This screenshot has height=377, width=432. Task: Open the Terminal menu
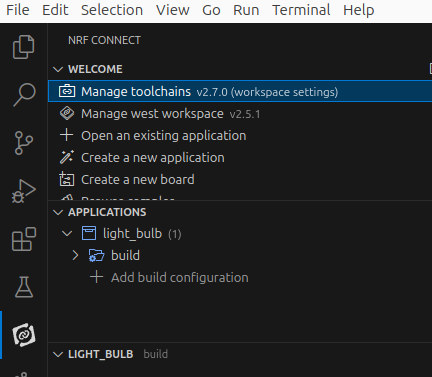pos(301,10)
